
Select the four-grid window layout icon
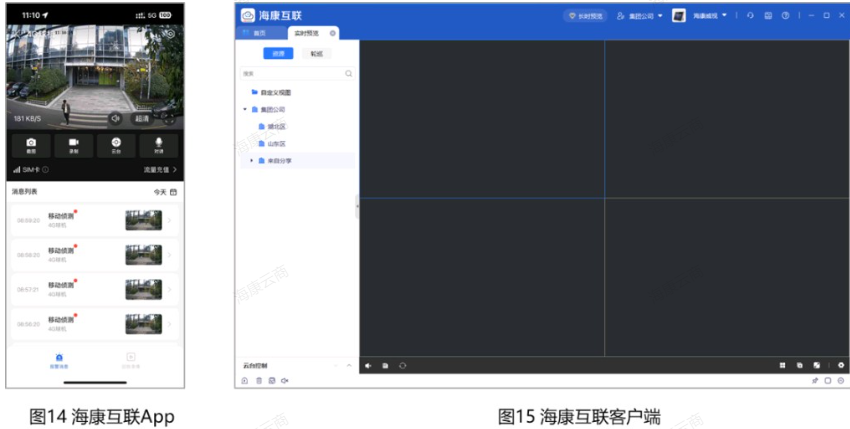coord(783,366)
